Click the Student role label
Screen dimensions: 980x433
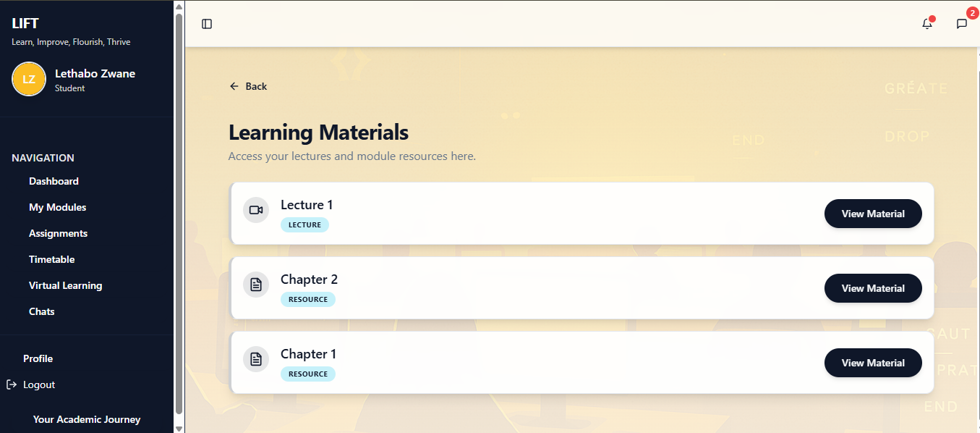(69, 88)
